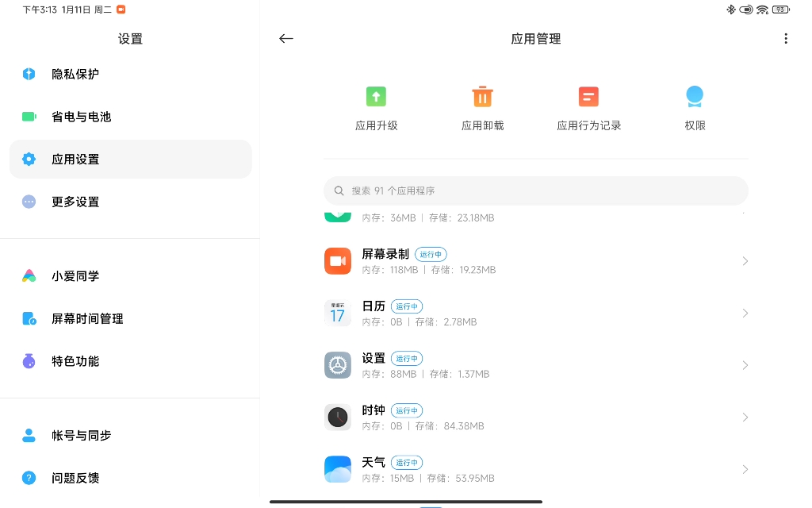Click the 天气 weather app icon
The image size is (812, 508).
pyautogui.click(x=338, y=468)
